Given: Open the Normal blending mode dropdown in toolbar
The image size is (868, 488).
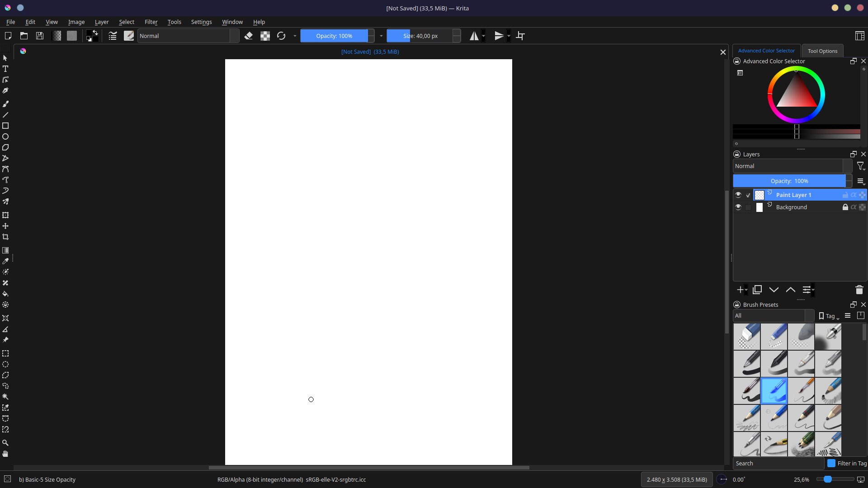Looking at the screenshot, I should (189, 36).
